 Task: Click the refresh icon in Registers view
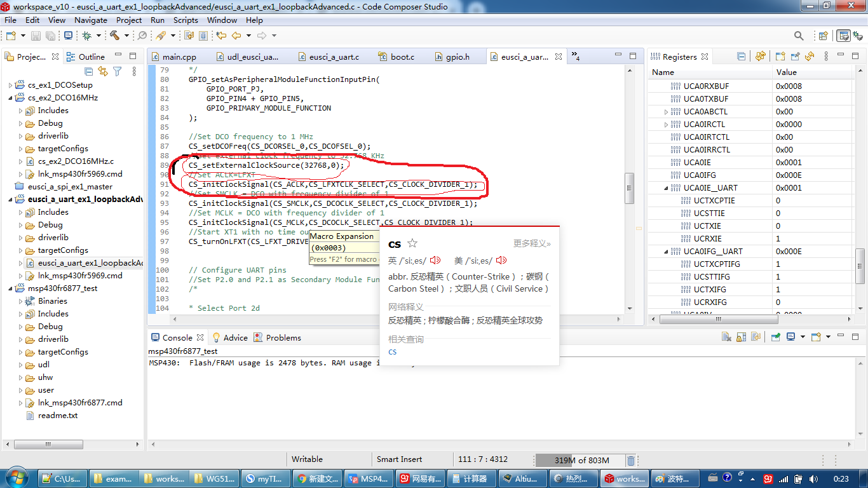pos(810,57)
